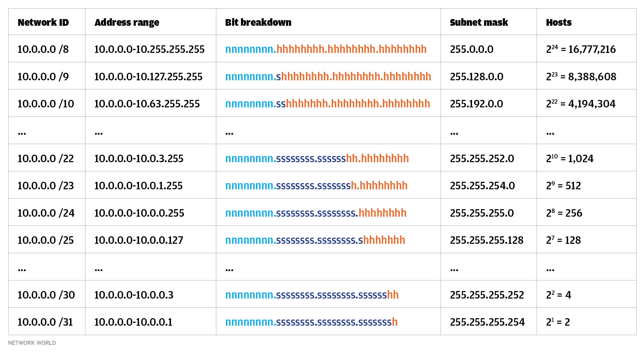Click subnet mask 255.255.255.254
The image size is (644, 352).
pyautogui.click(x=487, y=322)
